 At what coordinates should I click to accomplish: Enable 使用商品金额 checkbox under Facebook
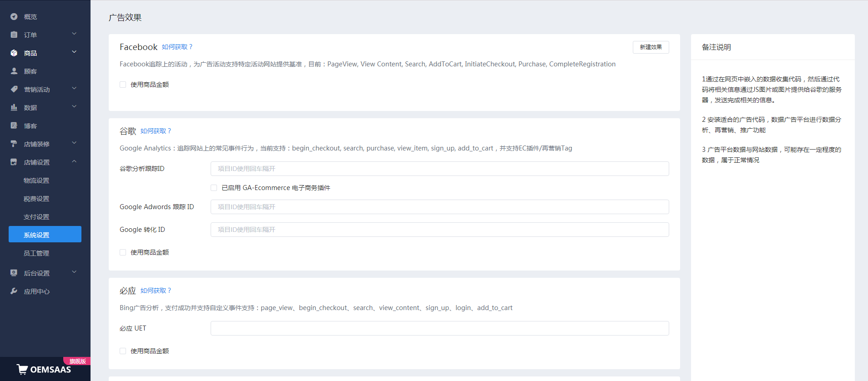[123, 85]
